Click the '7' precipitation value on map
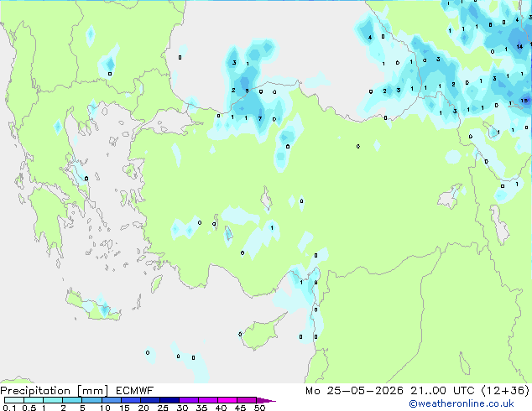 [260, 119]
